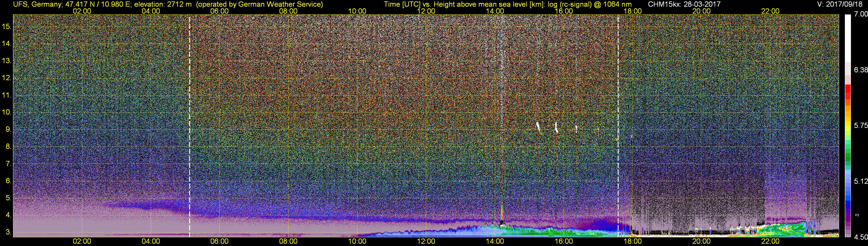Click the 06:00 label on lower time axis
This screenshot has height=246, width=868.
(x=219, y=241)
